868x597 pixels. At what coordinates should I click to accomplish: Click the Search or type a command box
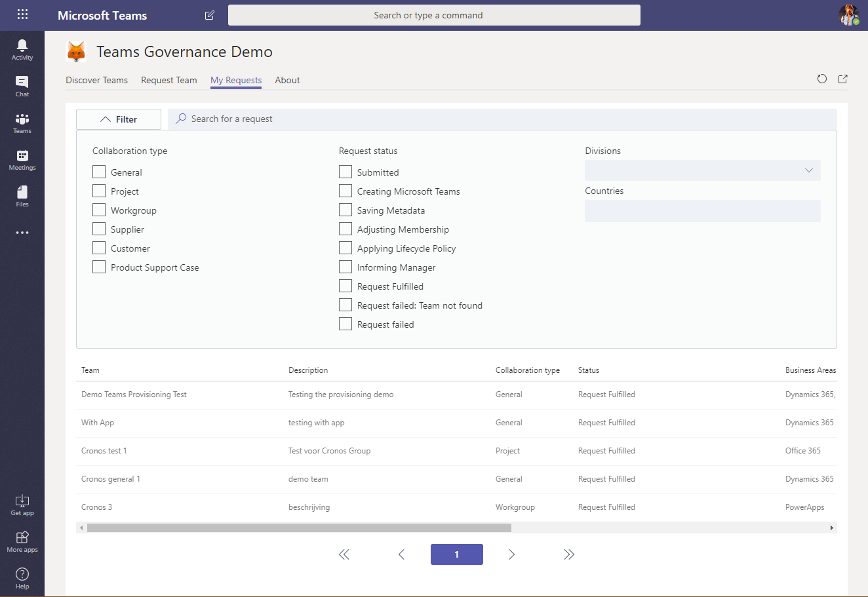pos(434,15)
